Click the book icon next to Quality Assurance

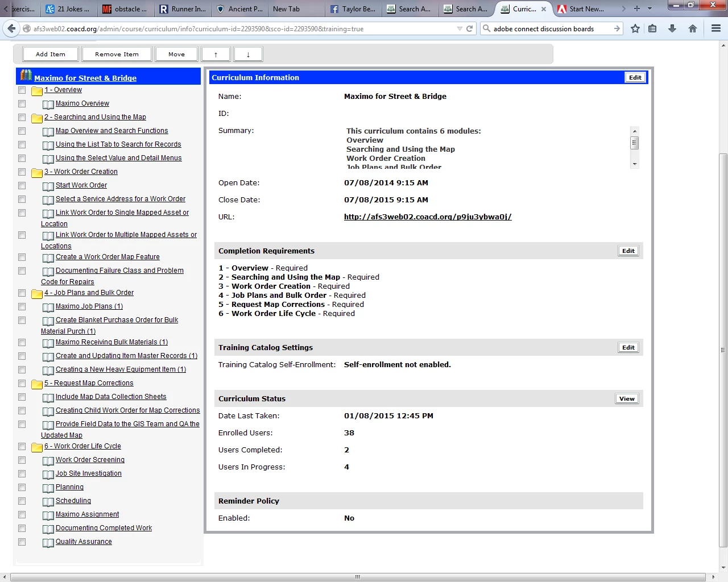click(48, 543)
